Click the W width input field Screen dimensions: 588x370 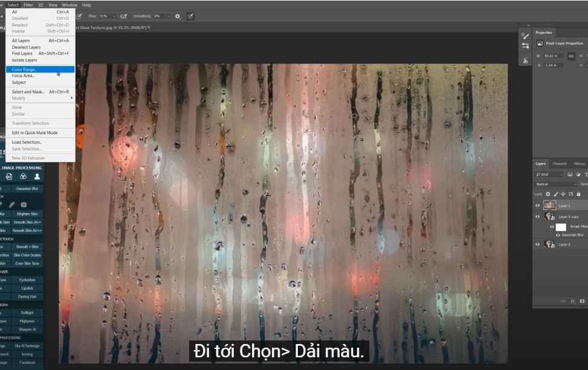[553, 56]
